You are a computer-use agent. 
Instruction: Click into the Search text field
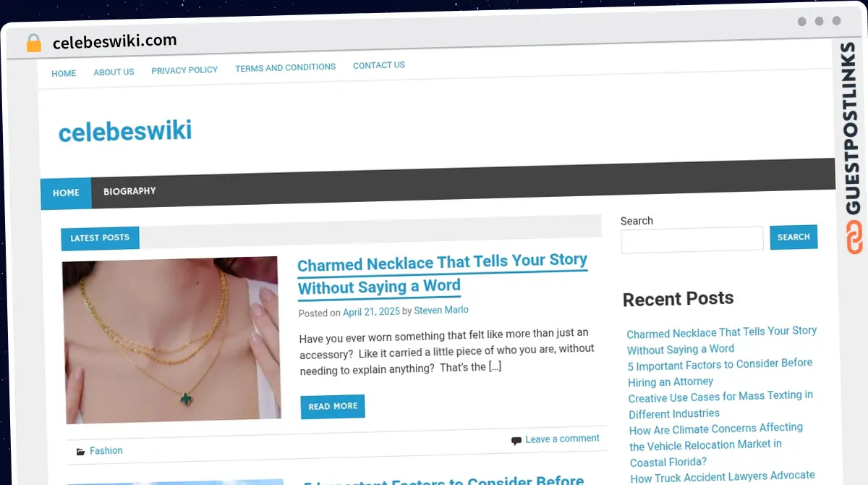tap(692, 240)
